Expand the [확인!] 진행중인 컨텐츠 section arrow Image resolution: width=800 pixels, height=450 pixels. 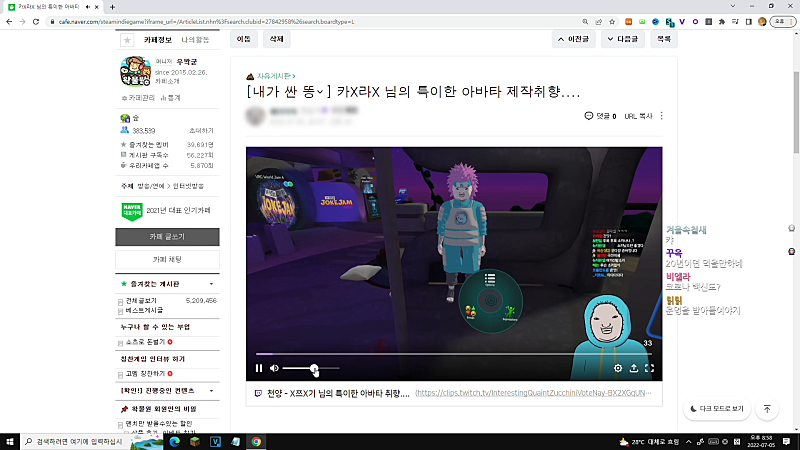coord(211,391)
